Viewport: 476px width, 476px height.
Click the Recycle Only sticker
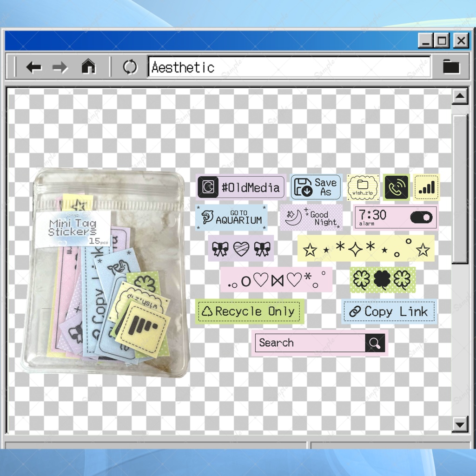tap(250, 311)
